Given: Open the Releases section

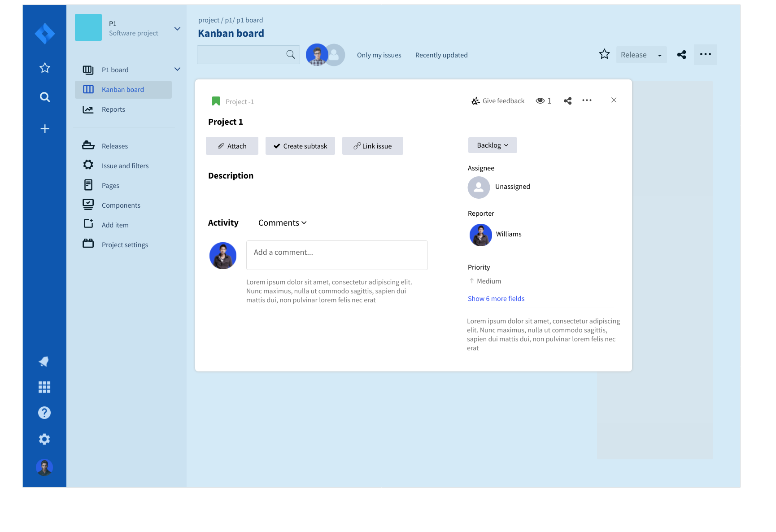Looking at the screenshot, I should [115, 145].
